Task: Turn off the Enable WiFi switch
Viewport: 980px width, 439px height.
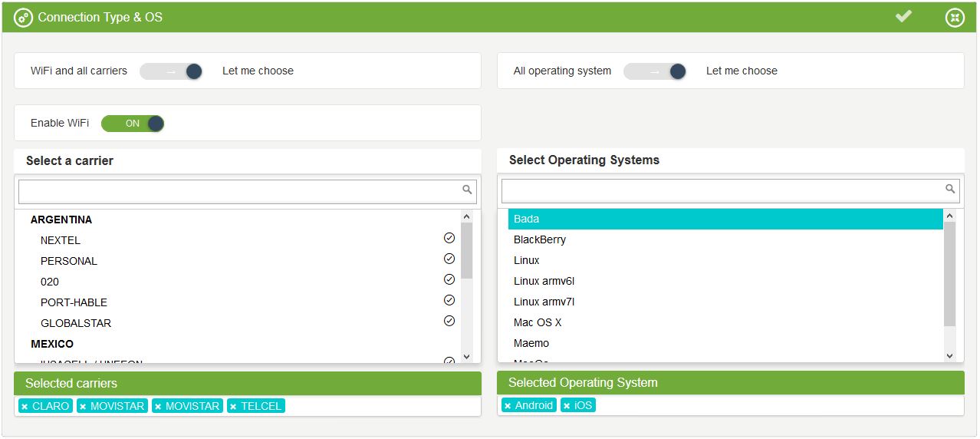Action: pyautogui.click(x=133, y=124)
